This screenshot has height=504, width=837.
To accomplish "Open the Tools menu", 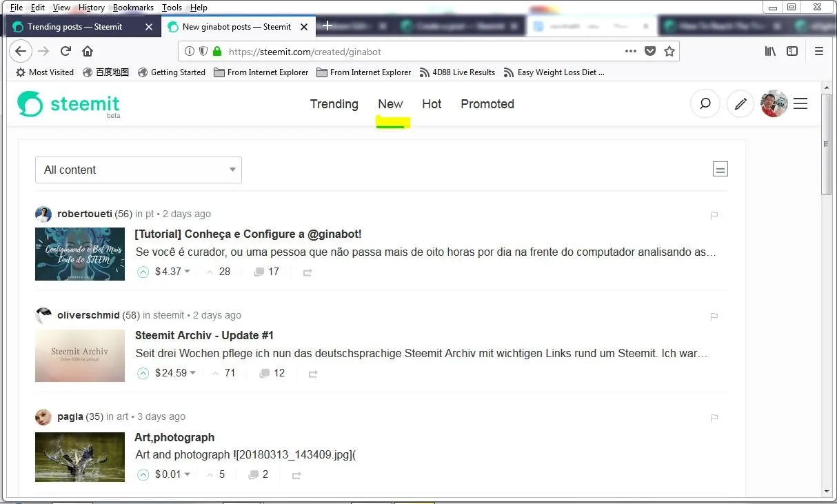I will coord(172,8).
